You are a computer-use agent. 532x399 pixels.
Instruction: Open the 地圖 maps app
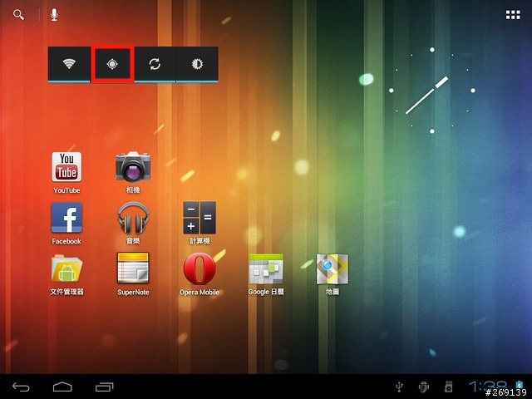[x=332, y=274]
